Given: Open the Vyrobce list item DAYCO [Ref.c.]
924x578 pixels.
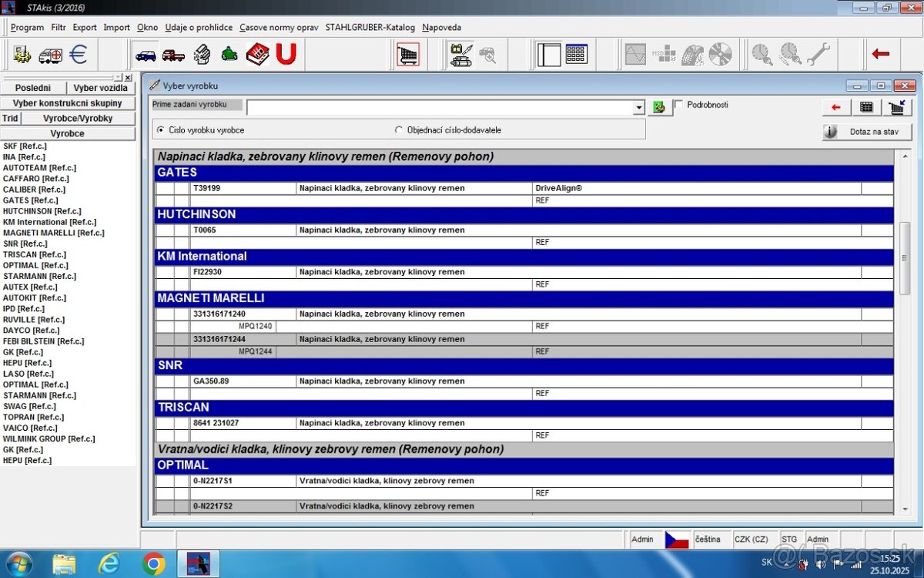Looking at the screenshot, I should tap(31, 330).
